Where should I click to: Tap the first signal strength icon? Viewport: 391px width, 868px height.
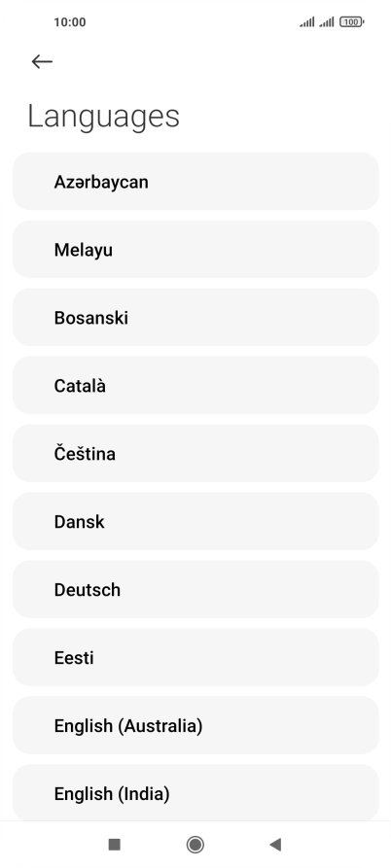click(x=306, y=22)
